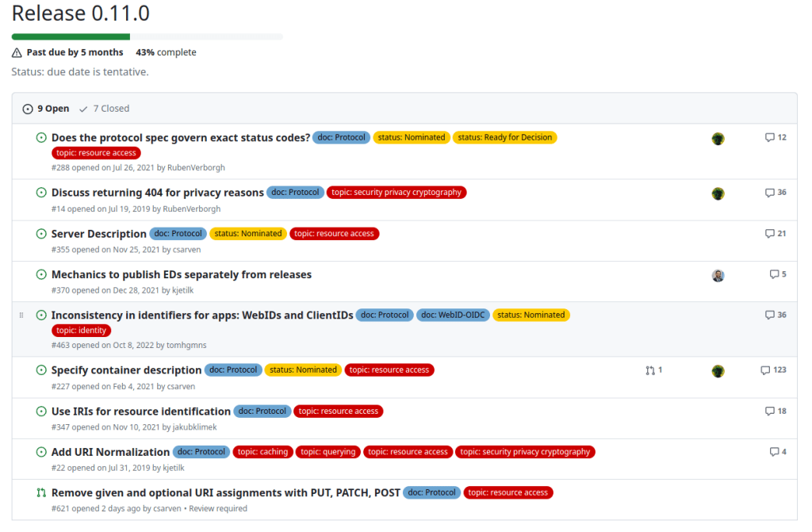The height and width of the screenshot is (532, 812).
Task: Click comment icon showing 123 comments
Action: click(765, 370)
